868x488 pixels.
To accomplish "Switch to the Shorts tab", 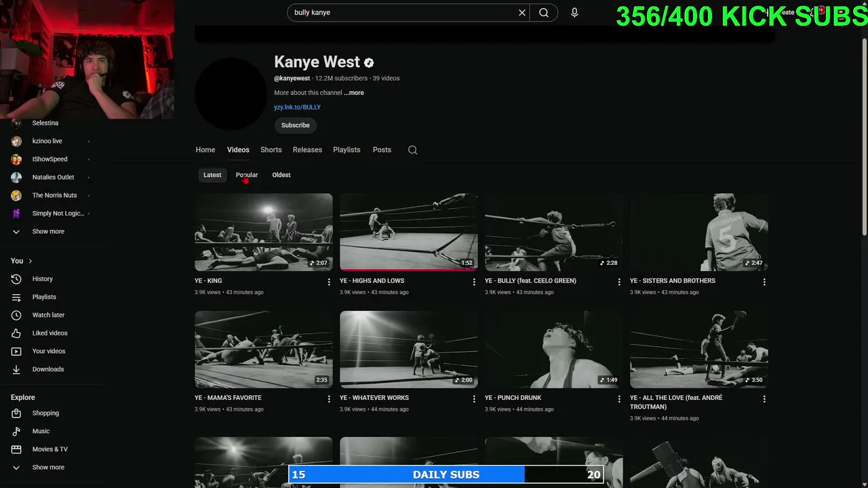I will [x=271, y=150].
